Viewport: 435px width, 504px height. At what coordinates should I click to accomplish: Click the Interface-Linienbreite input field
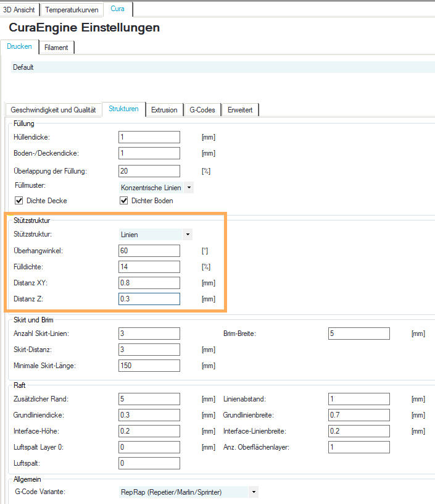[x=359, y=431]
